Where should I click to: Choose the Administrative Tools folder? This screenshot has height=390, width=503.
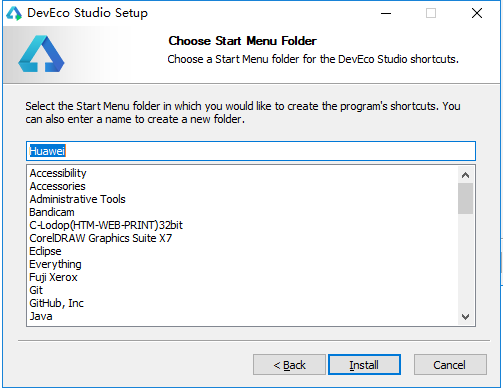78,199
